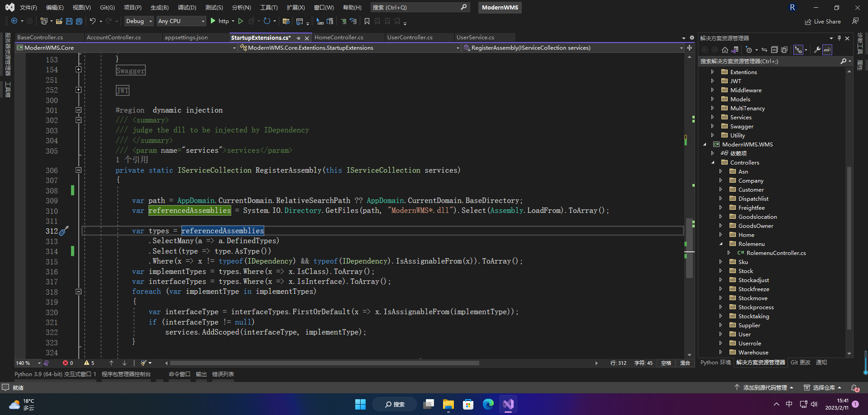Collapse the Rolemenu folder node
Viewport: 868px width, 415px height.
coord(721,244)
